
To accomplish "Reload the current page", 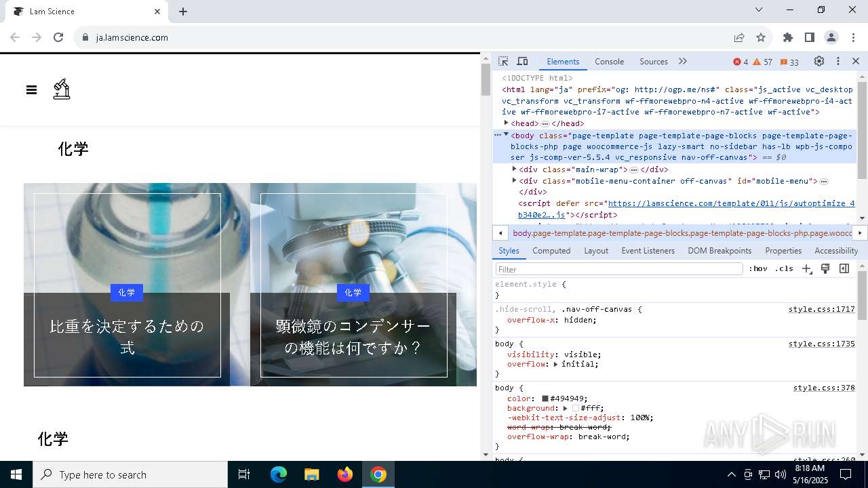I will click(x=58, y=37).
